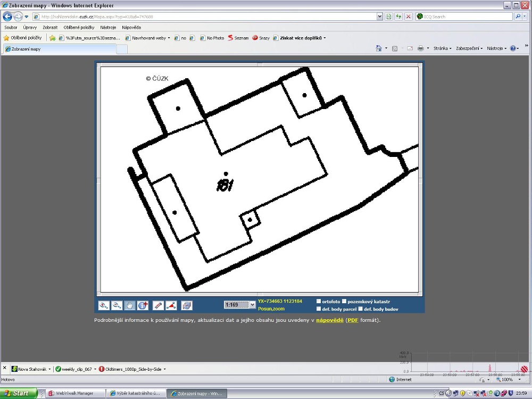Open the nápovědě help link
The image size is (532, 399).
pos(329,320)
